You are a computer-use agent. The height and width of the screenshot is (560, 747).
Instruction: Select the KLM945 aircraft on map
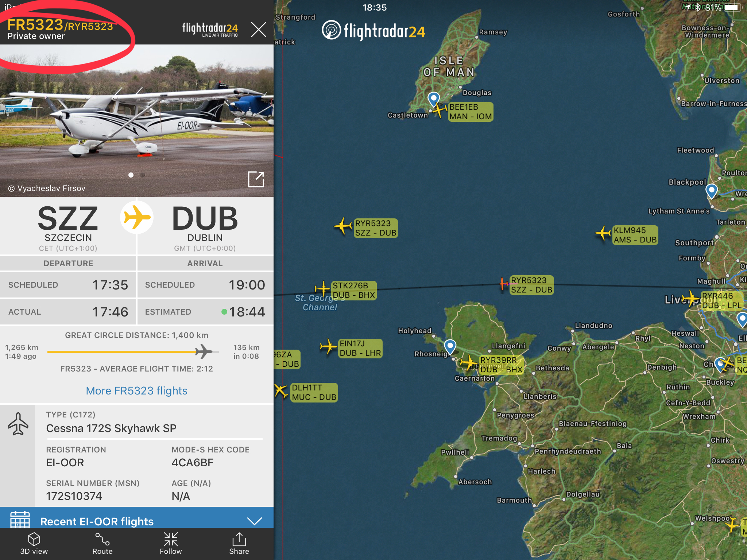click(603, 233)
